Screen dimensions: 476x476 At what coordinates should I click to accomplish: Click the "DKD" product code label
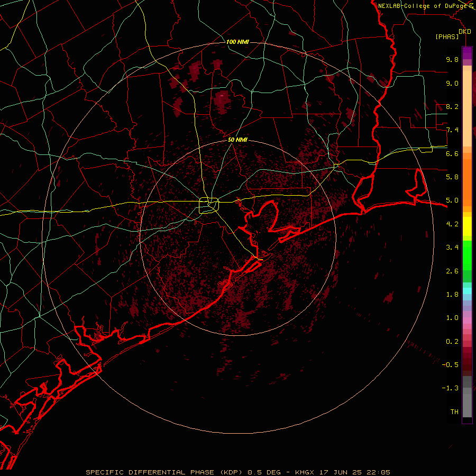click(x=465, y=32)
